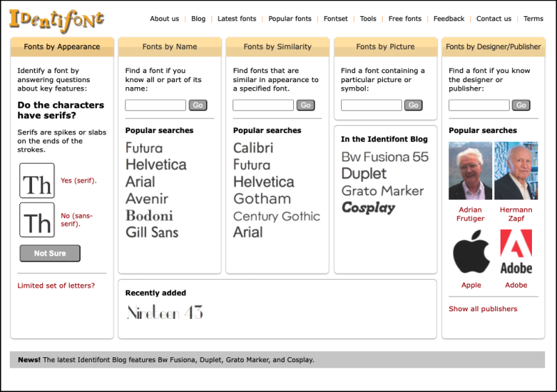This screenshot has width=557, height=392.
Task: Open the Tools menu item
Action: pyautogui.click(x=368, y=19)
